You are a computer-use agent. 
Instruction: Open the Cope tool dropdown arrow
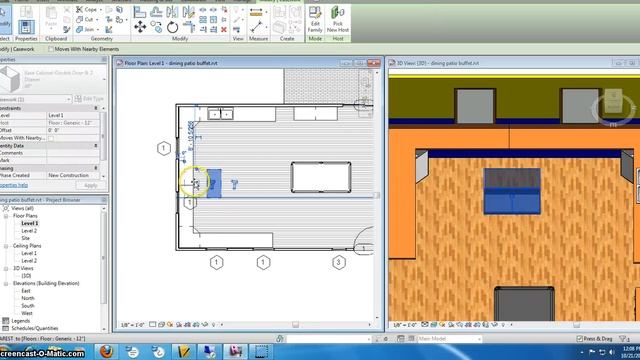(x=101, y=9)
